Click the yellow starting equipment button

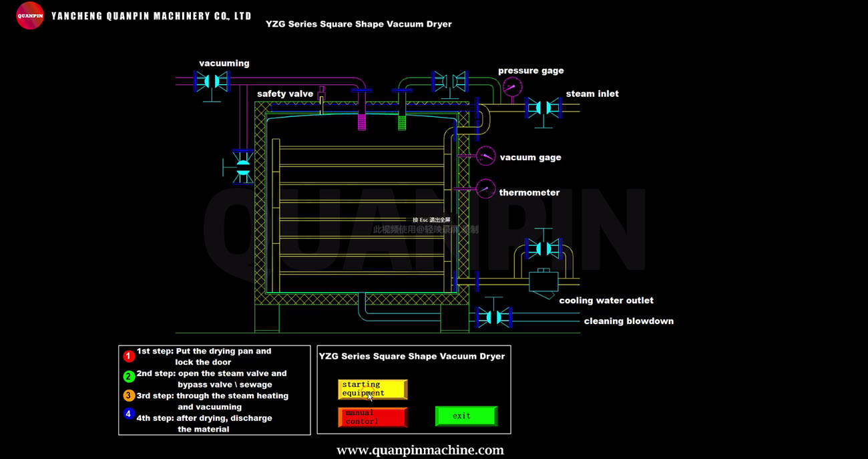point(373,389)
